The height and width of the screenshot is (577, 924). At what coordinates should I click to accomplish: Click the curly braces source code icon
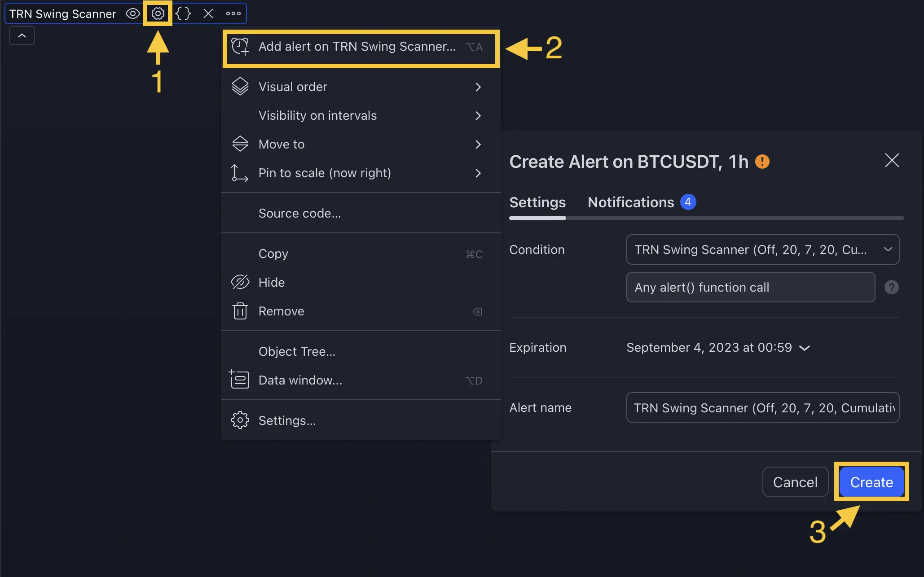click(183, 13)
